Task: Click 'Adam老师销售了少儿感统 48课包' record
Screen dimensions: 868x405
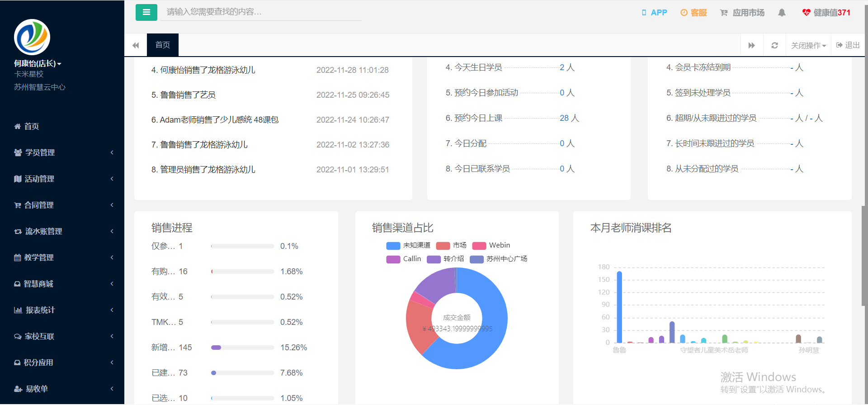Action: [215, 120]
